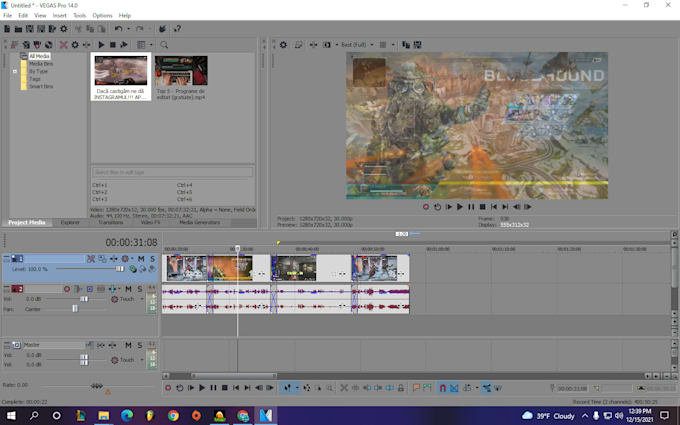Viewport: 680px width, 425px height.
Task: Open the File menu
Action: (x=7, y=15)
